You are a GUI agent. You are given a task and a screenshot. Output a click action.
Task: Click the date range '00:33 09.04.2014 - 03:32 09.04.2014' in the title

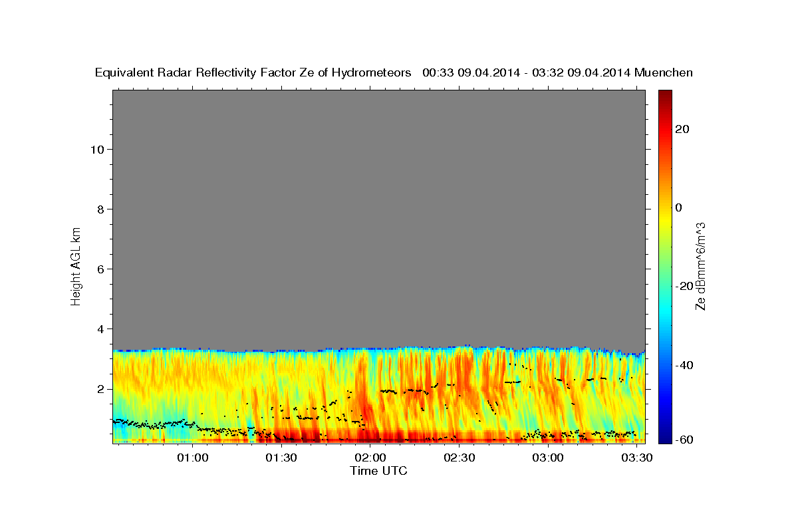(x=525, y=73)
